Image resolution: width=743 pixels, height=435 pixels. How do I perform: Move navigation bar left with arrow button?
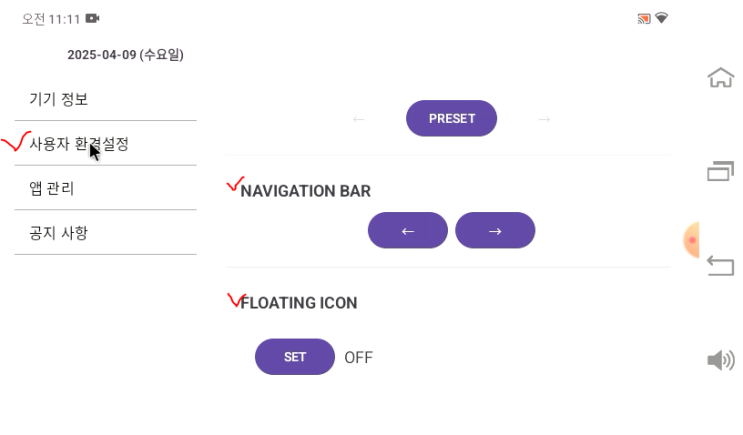point(408,230)
